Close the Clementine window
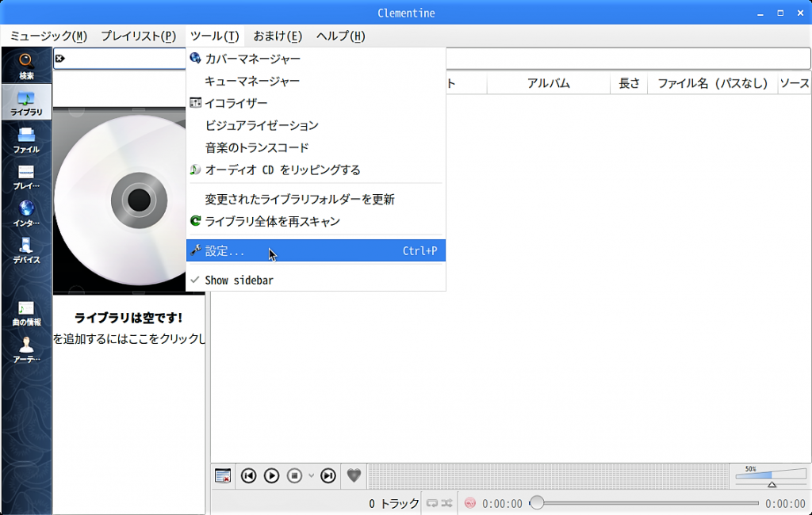This screenshot has width=812, height=515. (800, 13)
